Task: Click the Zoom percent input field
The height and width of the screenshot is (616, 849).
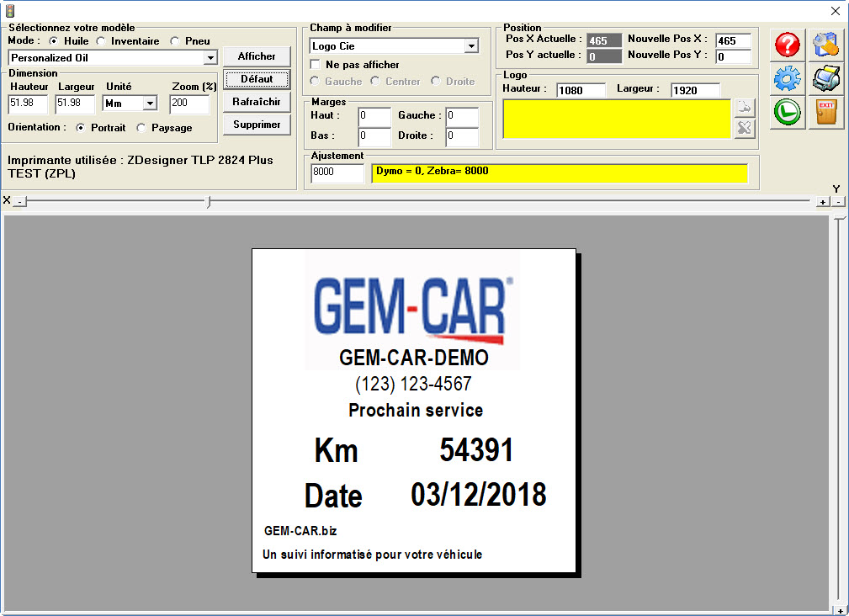Action: [189, 104]
